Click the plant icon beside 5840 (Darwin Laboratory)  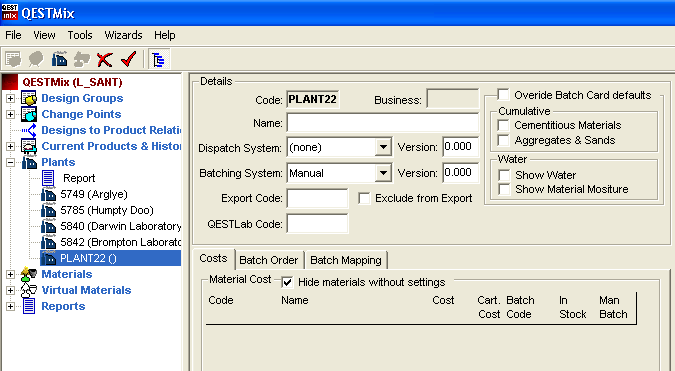click(49, 226)
